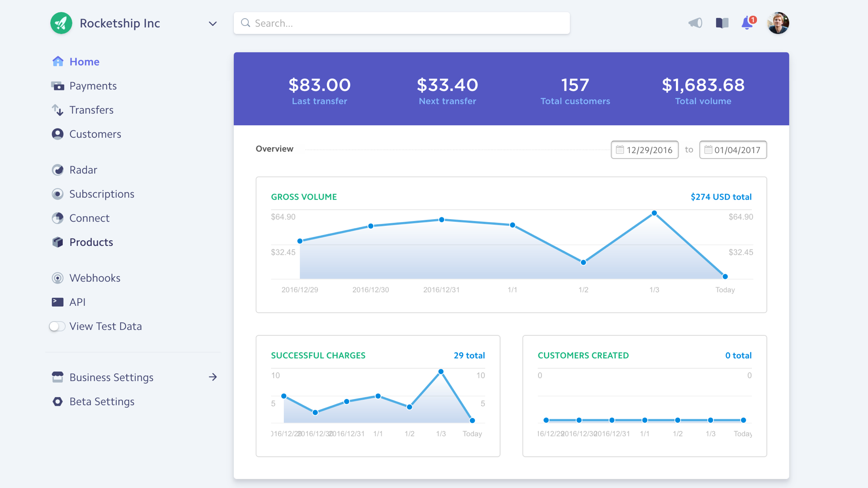This screenshot has width=868, height=488.
Task: Click the Webhooks icon in sidebar
Action: [x=57, y=278]
